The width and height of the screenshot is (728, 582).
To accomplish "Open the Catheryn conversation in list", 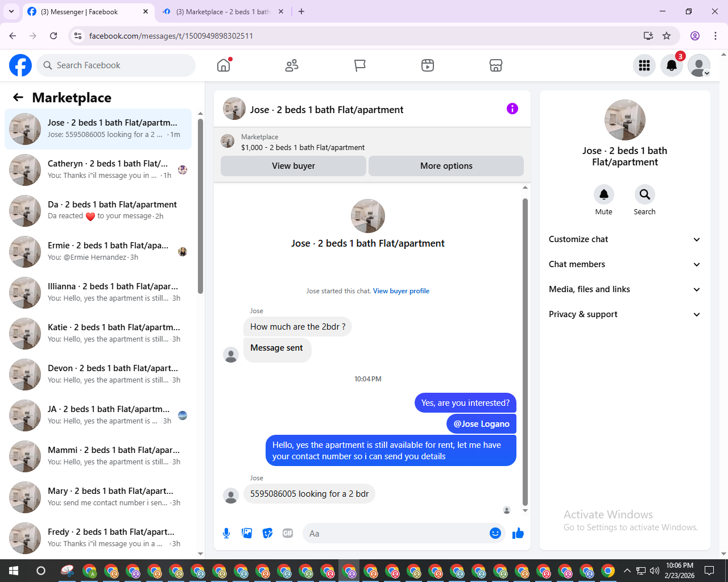I will click(98, 169).
